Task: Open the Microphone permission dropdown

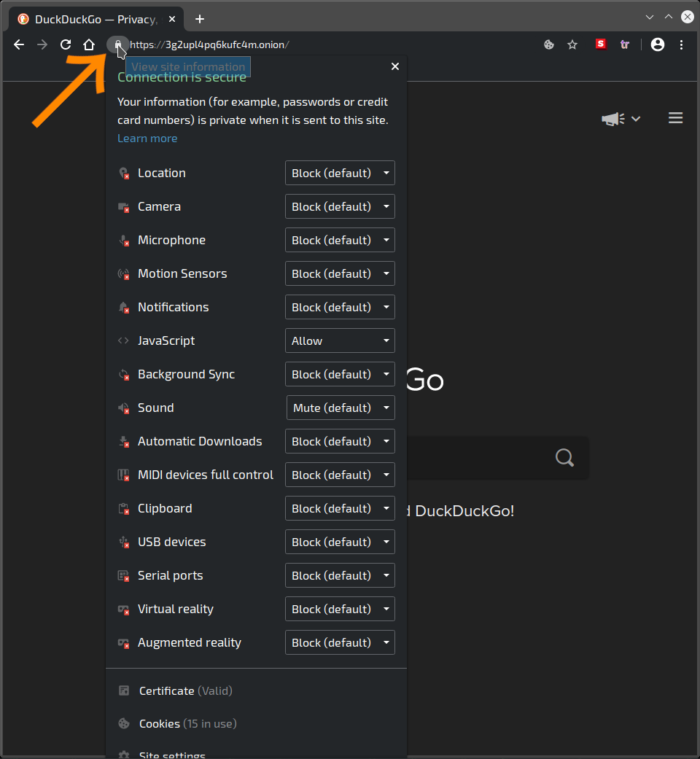Action: (x=340, y=240)
